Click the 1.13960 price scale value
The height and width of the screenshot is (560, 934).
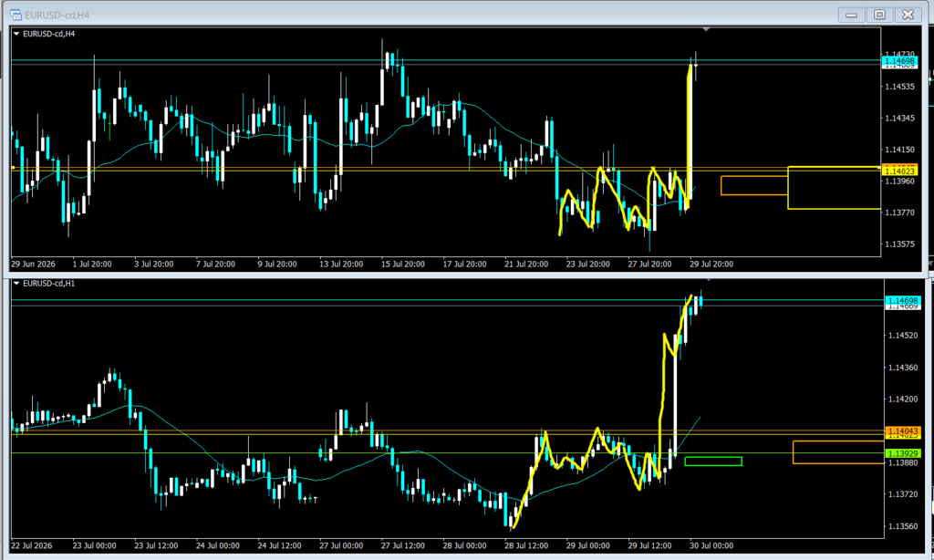pyautogui.click(x=899, y=181)
